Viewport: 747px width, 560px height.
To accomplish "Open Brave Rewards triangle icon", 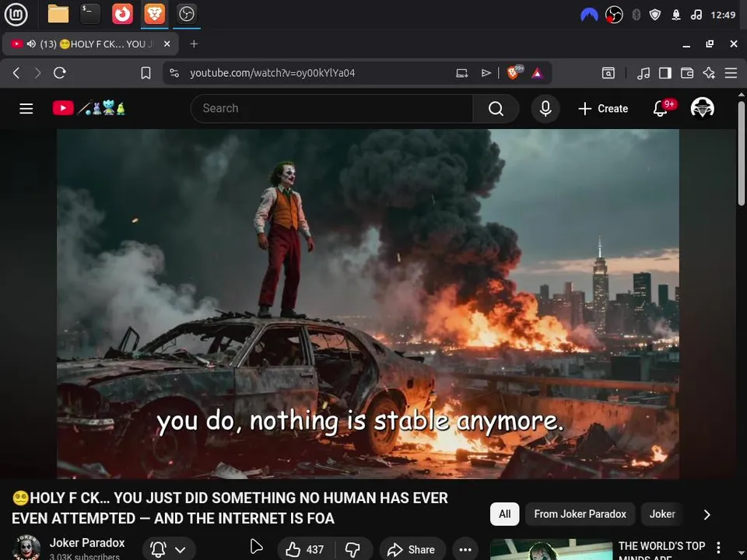I will coord(538,73).
